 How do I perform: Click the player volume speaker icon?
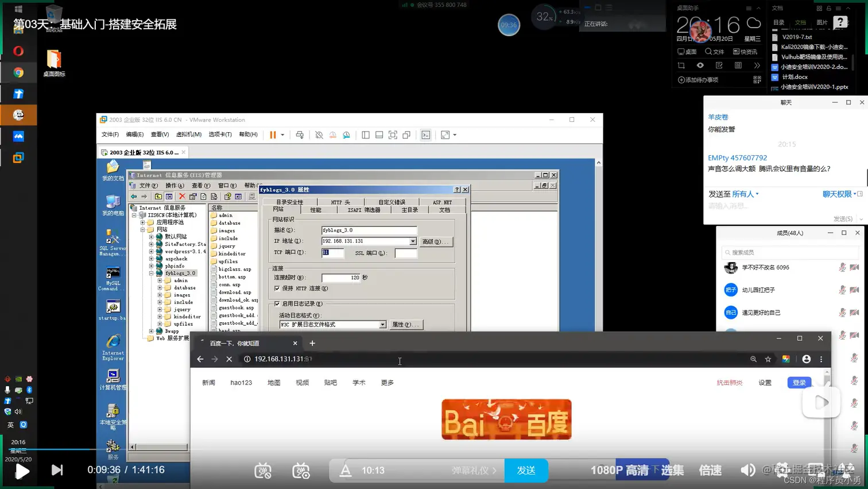(x=747, y=470)
